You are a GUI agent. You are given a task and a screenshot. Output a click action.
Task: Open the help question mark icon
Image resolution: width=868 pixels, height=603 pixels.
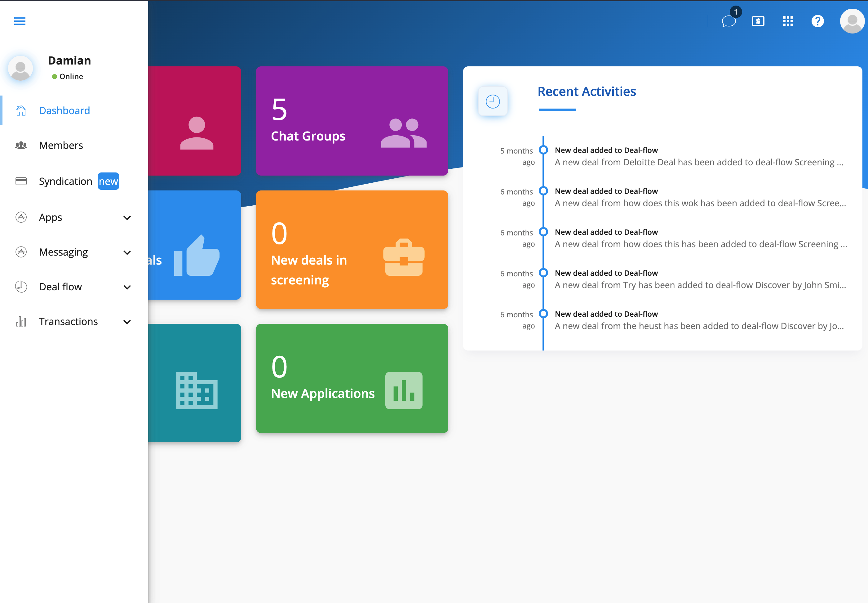[818, 21]
